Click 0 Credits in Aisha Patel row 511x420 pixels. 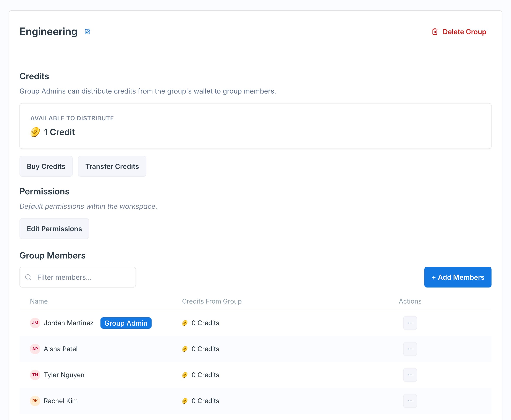pos(205,349)
